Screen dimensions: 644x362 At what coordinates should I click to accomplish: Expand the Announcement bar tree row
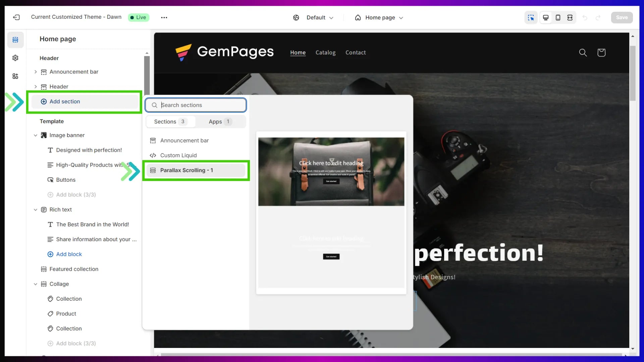click(36, 72)
